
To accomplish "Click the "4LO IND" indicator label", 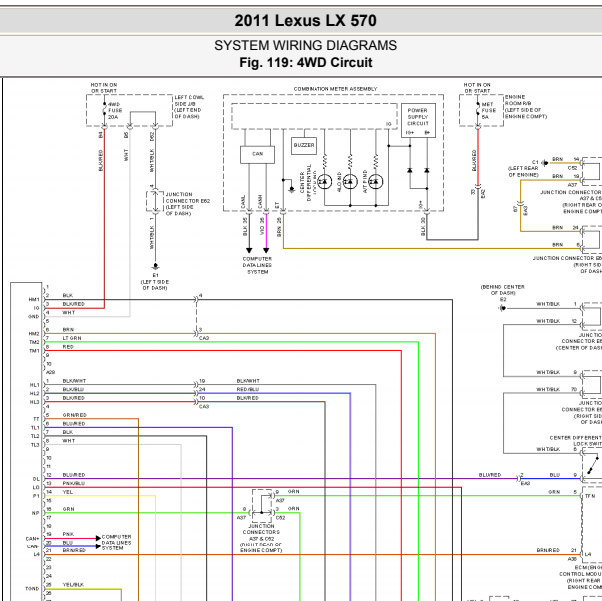I will (339, 182).
